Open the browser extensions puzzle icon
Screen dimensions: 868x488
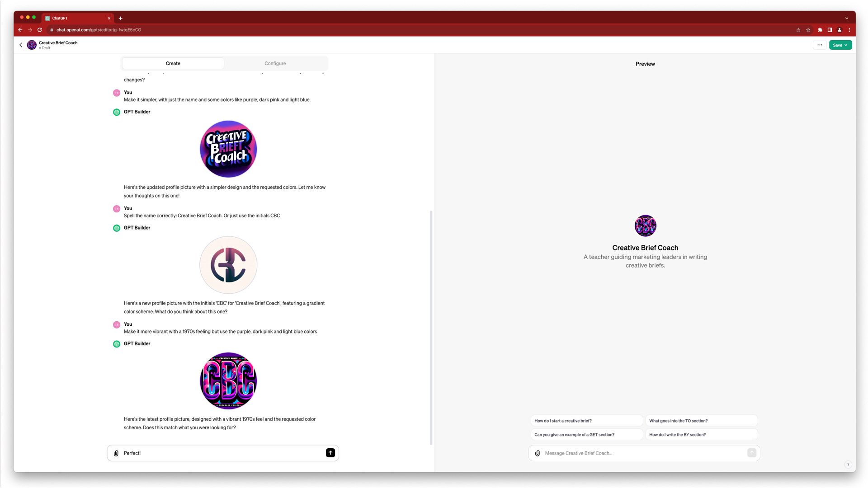pyautogui.click(x=820, y=30)
